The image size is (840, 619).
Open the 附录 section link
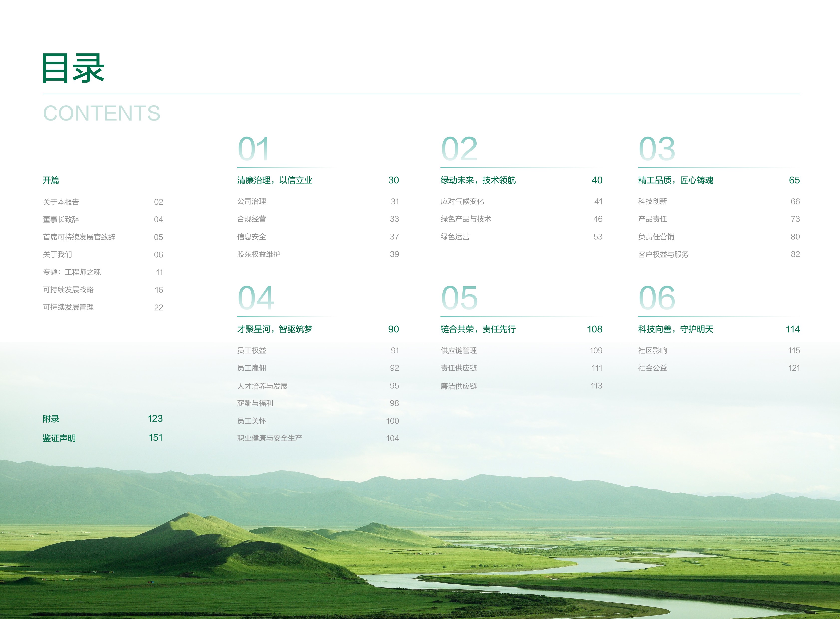[51, 419]
